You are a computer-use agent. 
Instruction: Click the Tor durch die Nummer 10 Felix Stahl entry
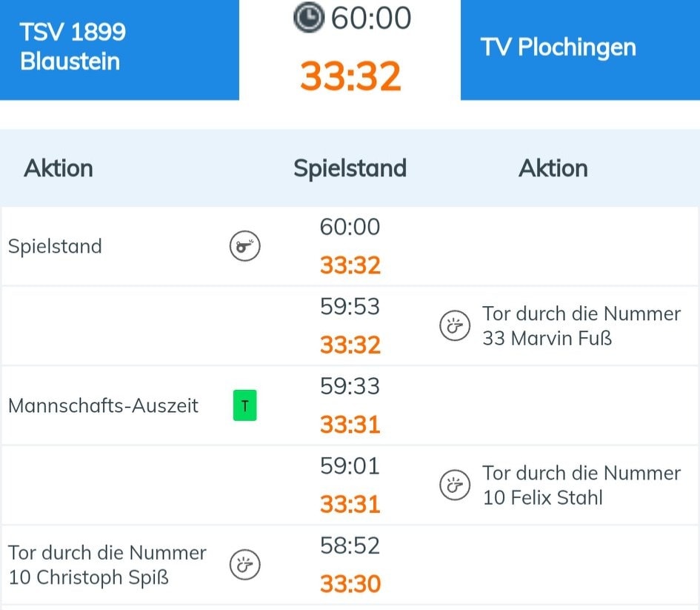coord(581,485)
